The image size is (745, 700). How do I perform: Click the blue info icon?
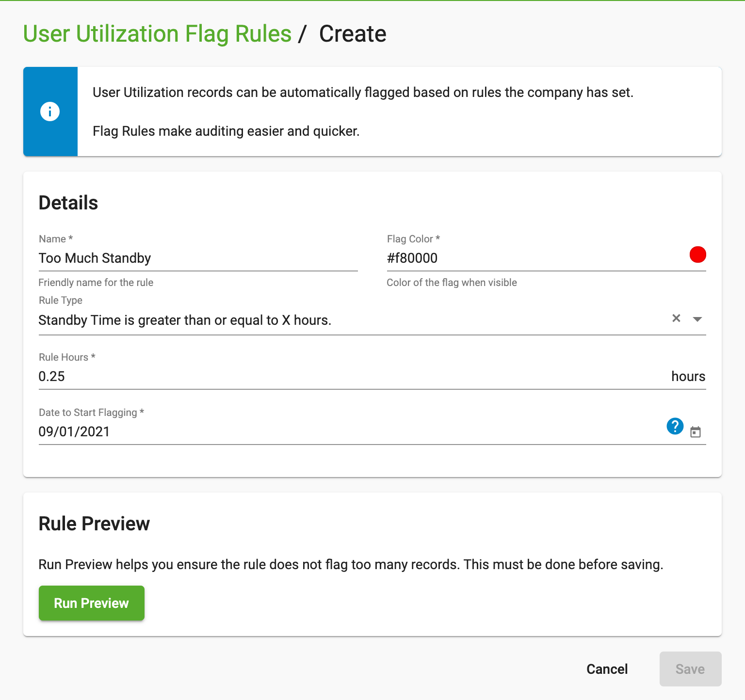(50, 111)
